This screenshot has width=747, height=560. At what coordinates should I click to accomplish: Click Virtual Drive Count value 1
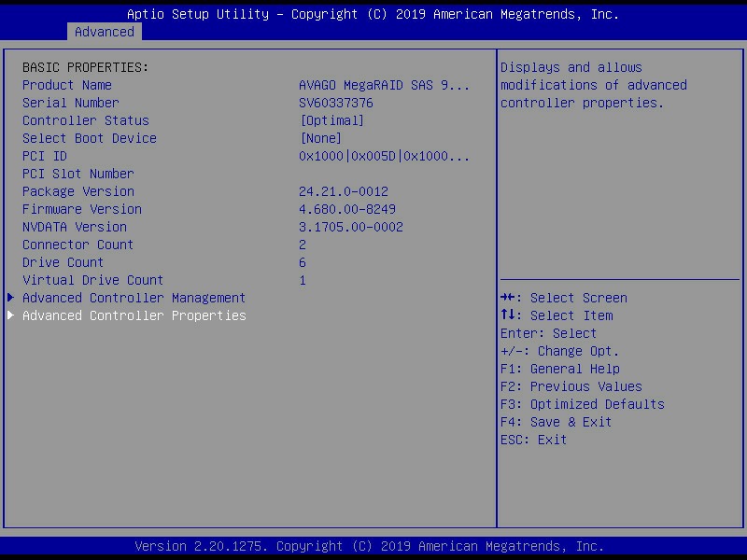(303, 280)
